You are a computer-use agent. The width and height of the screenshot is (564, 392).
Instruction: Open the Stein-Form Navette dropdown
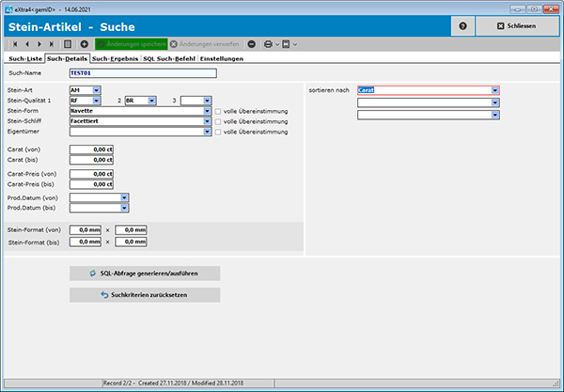tap(206, 111)
